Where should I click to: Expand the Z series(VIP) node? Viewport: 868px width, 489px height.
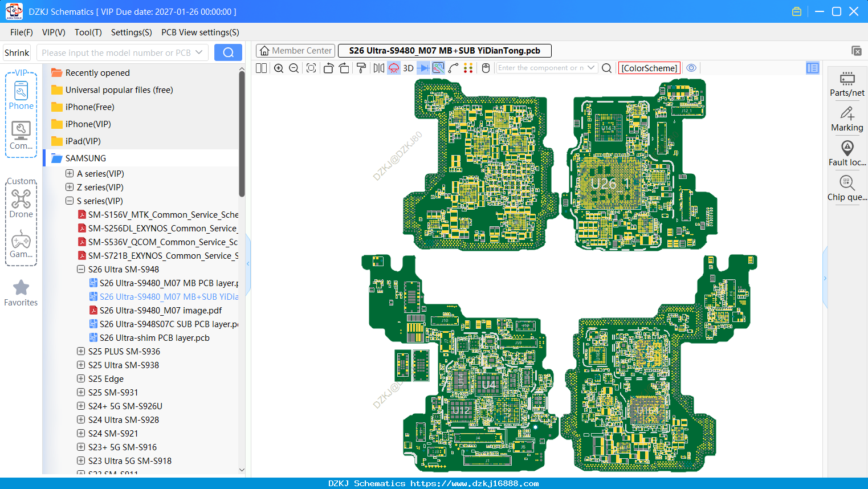point(70,187)
